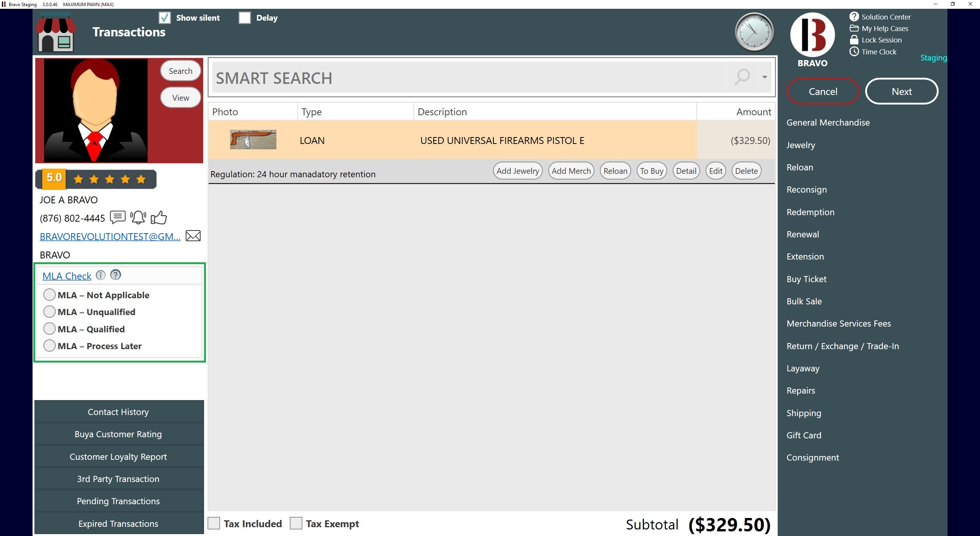Click the My Help Cases folder icon
This screenshot has width=980, height=536.
point(854,28)
